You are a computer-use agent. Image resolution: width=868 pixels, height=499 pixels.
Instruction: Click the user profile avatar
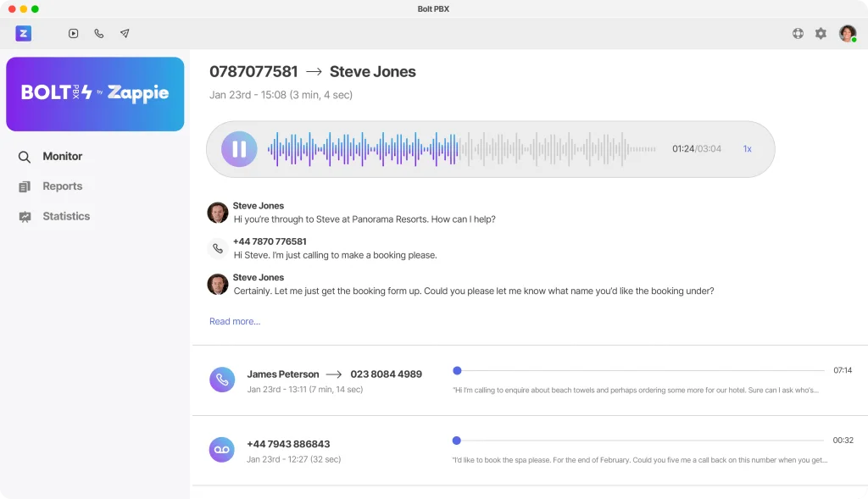[x=848, y=34]
